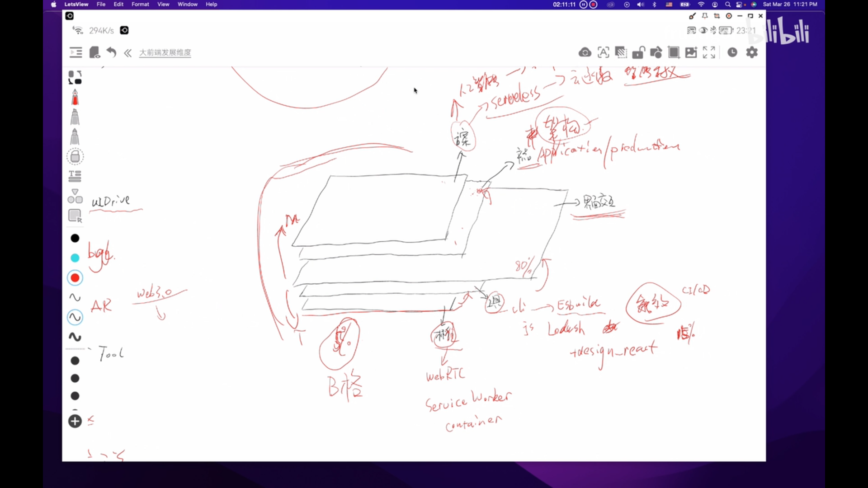Viewport: 868px width, 488px height.
Task: Pick the cyan color swatch
Action: coord(75,258)
